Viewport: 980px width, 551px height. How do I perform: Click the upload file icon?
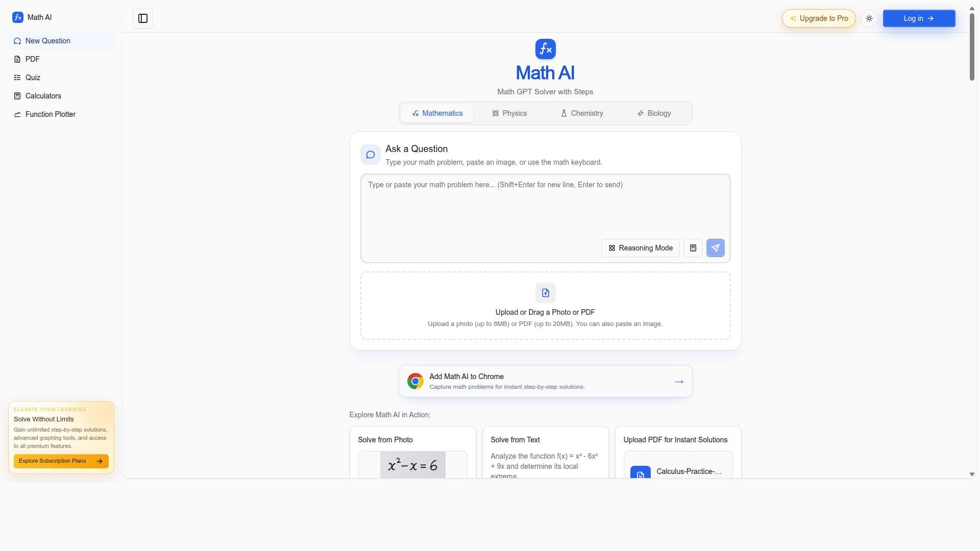545,293
